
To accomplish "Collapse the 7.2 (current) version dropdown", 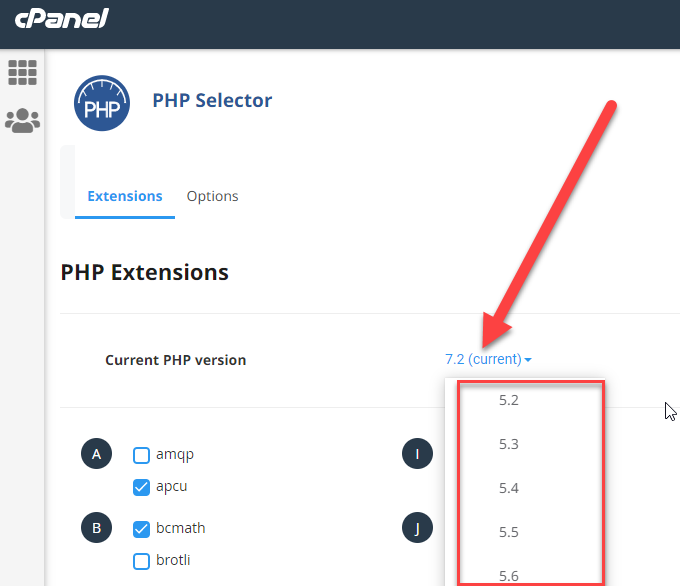I will (488, 359).
